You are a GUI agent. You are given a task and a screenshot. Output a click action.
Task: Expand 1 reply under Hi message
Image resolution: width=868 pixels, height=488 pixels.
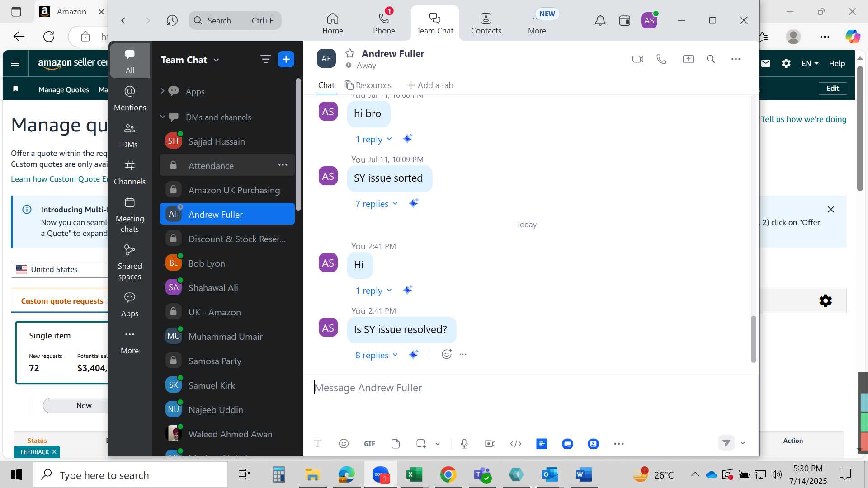373,291
